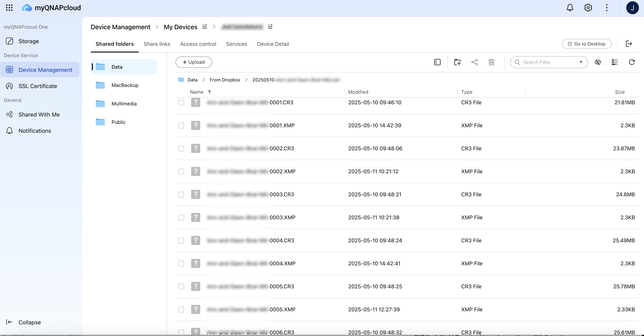This screenshot has height=336, width=644.
Task: Switch the list view mode icon
Action: (x=615, y=62)
